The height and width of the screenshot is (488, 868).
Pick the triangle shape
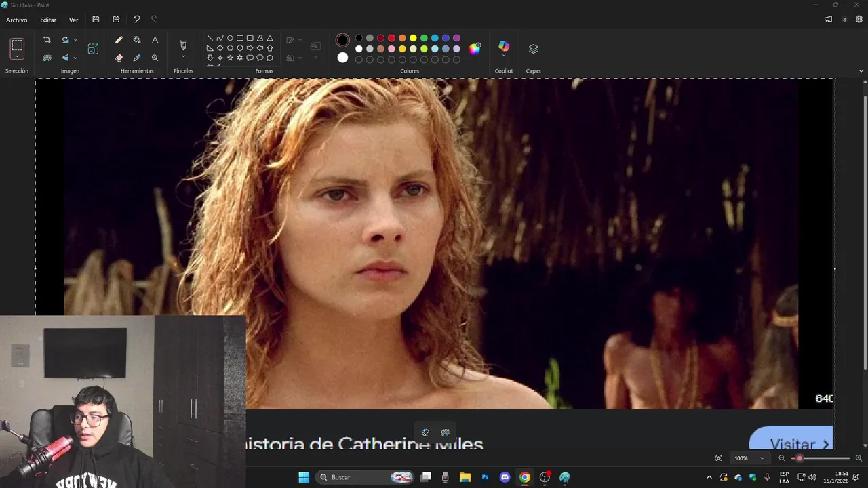(x=270, y=38)
